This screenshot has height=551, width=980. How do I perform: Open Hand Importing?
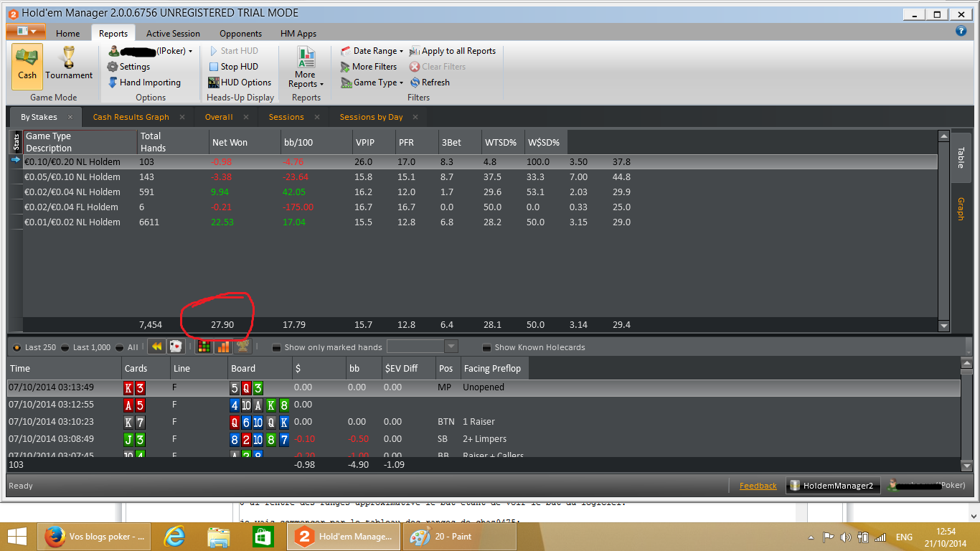pos(144,83)
